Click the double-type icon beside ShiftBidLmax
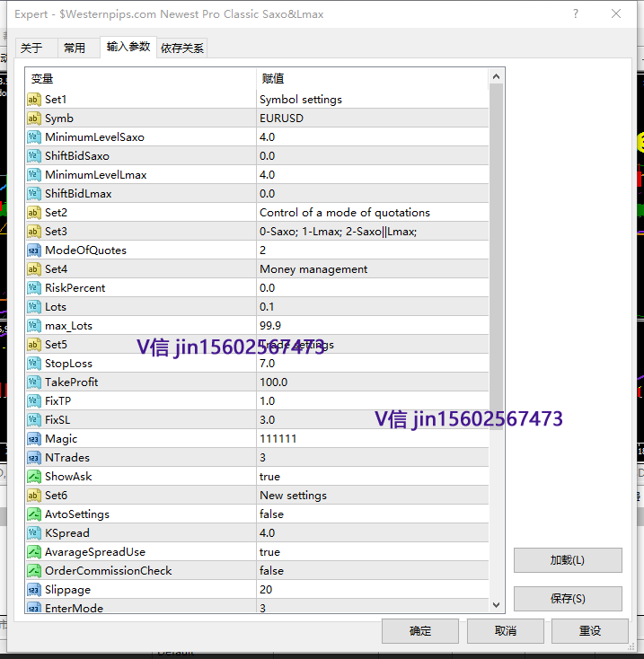Image resolution: width=644 pixels, height=659 pixels. point(34,194)
